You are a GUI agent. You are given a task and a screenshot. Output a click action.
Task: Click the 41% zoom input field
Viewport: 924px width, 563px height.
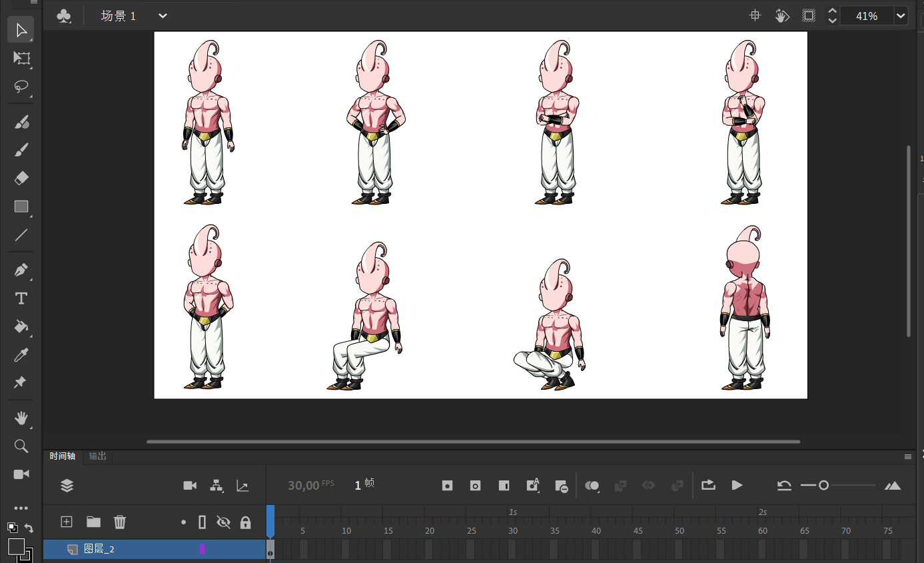point(867,16)
